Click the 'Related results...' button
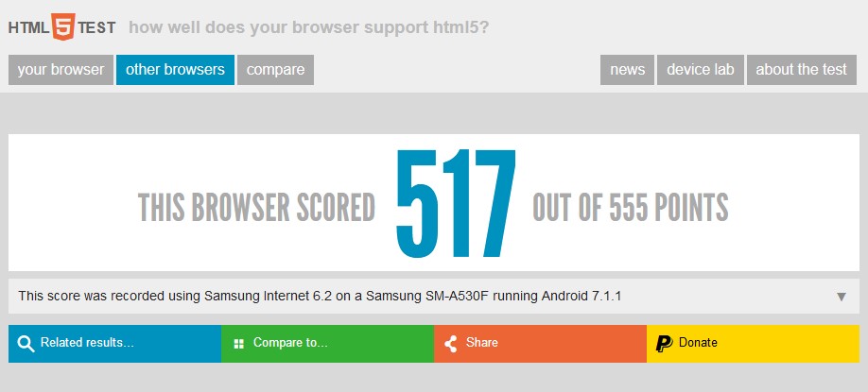The image size is (868, 392). (114, 343)
